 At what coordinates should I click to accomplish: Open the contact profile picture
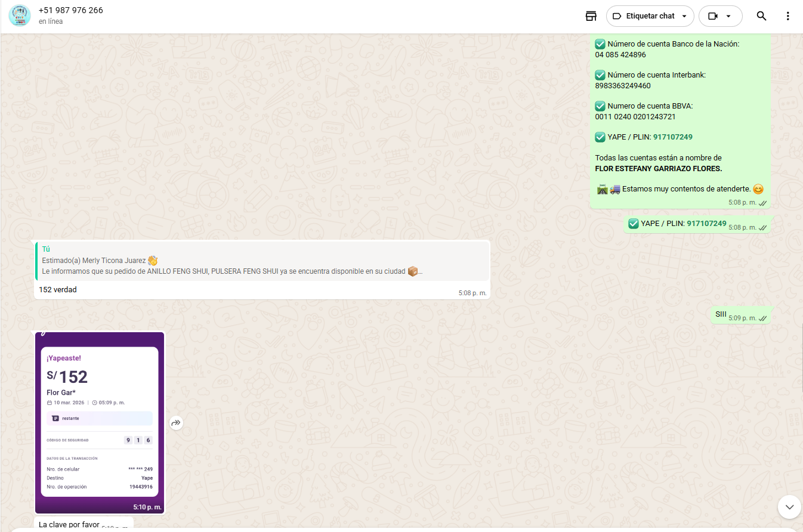pos(20,16)
